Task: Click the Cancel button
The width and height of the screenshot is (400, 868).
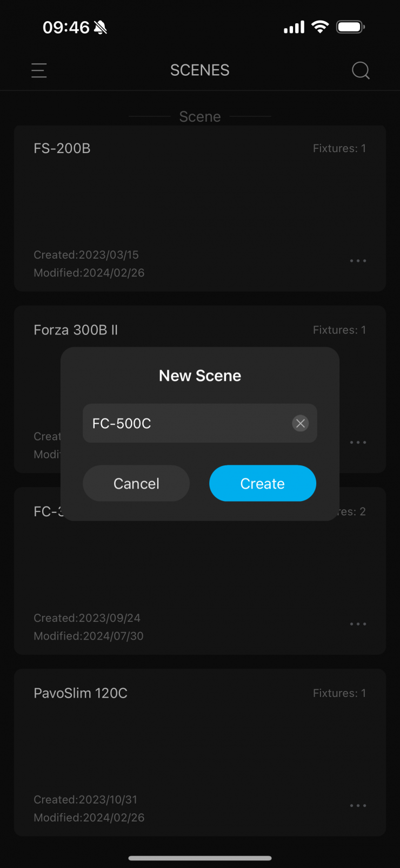Action: point(136,483)
